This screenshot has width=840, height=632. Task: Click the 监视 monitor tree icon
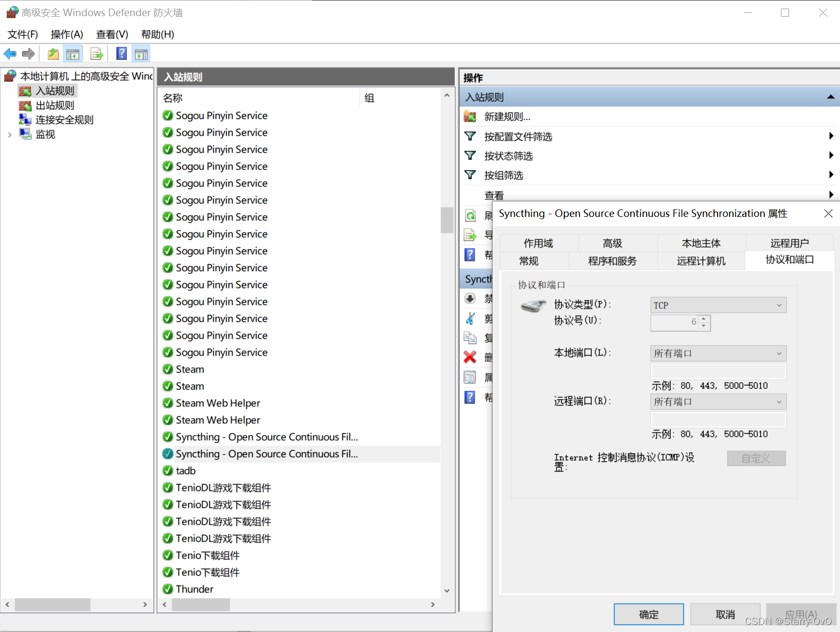(x=25, y=134)
